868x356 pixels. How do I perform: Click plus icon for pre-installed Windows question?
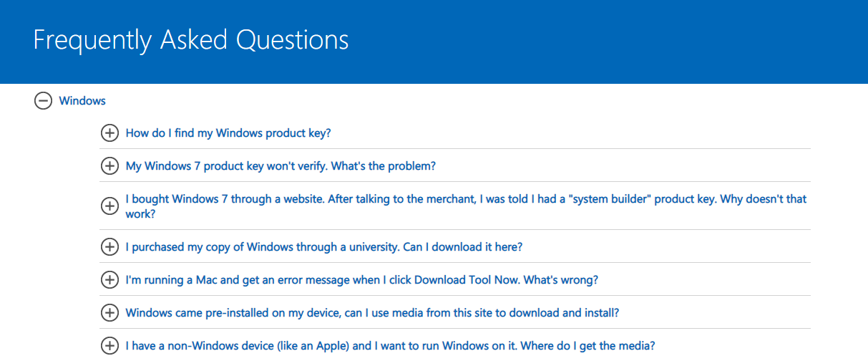coord(109,313)
